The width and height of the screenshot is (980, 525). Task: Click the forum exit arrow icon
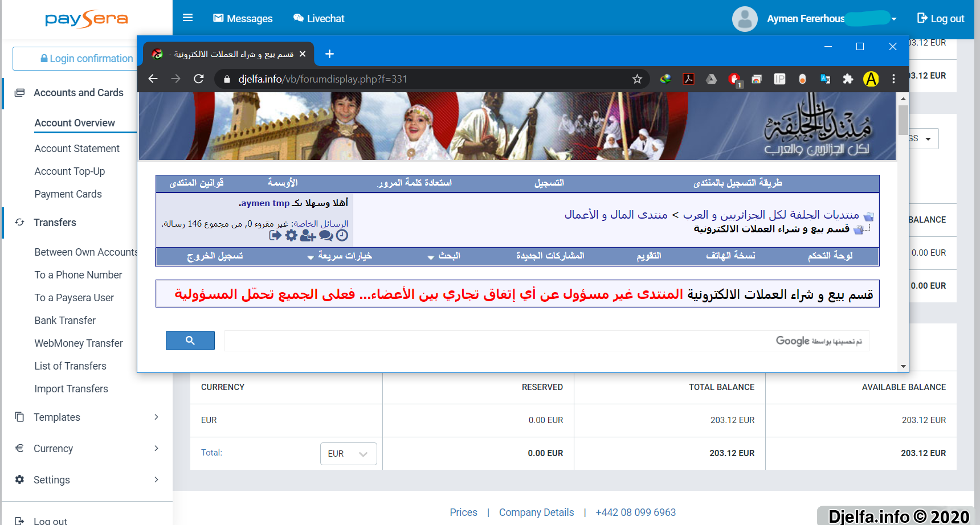275,235
